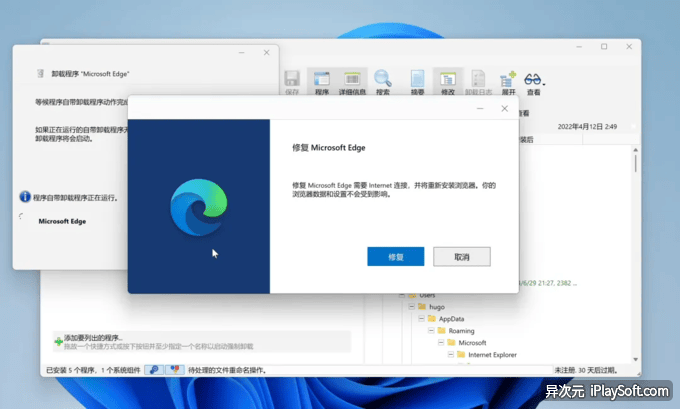The image size is (680, 409).
Task: Close the main uninstaller window
Action: click(x=629, y=46)
